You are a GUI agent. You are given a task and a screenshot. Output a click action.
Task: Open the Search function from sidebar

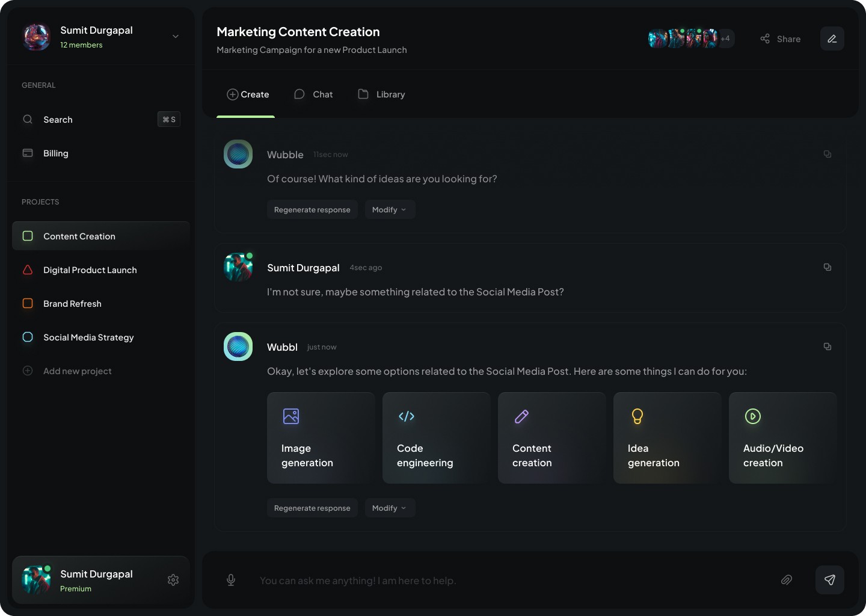coord(58,119)
